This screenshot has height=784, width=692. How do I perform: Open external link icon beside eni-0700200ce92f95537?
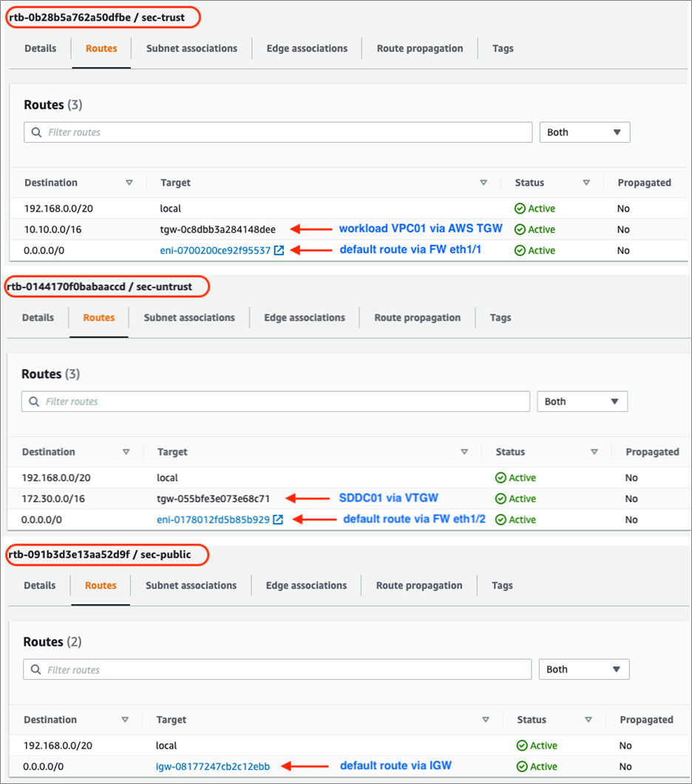tap(279, 251)
